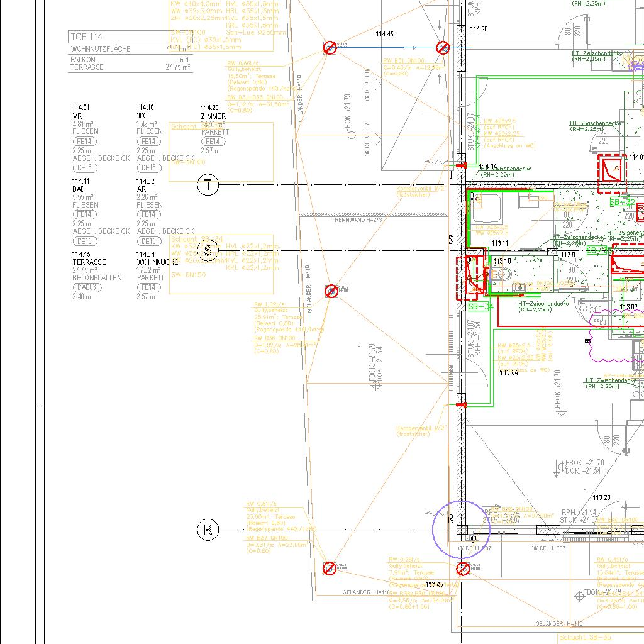Image resolution: width=644 pixels, height=644 pixels.
Task: Click the 'RW B37 DN100' annotation
Action: click(267, 538)
